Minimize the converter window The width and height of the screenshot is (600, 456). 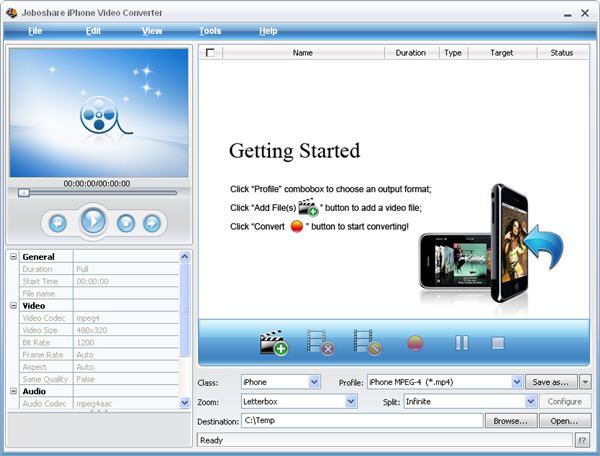coord(567,14)
